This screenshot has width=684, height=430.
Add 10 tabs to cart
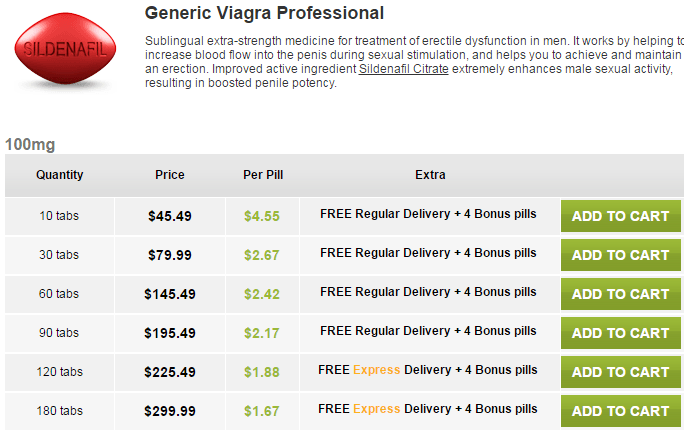pyautogui.click(x=620, y=216)
